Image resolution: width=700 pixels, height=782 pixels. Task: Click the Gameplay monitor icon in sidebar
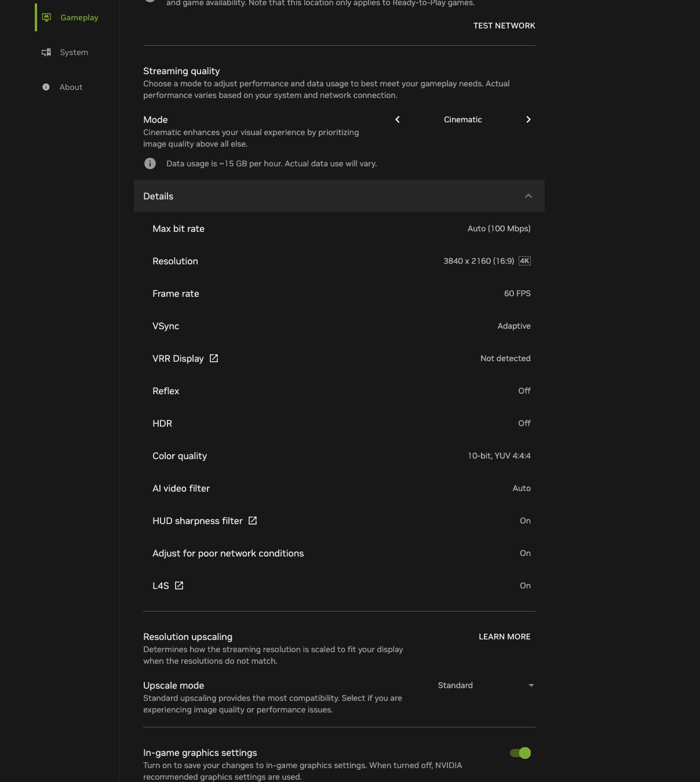pos(46,17)
